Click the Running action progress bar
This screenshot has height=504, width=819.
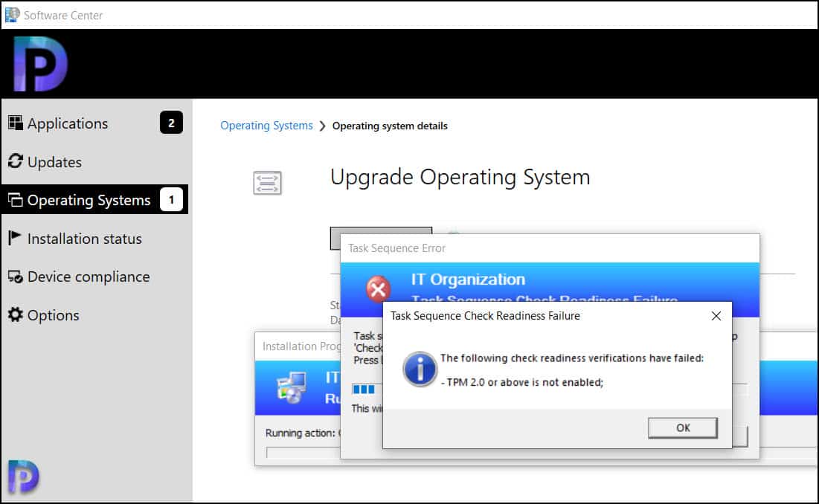(x=303, y=453)
